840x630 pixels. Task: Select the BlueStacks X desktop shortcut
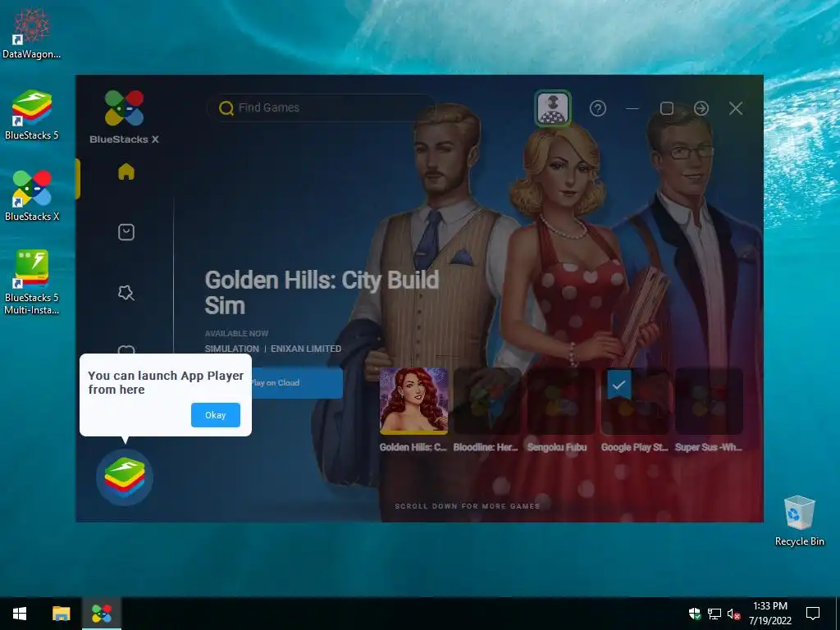32,196
